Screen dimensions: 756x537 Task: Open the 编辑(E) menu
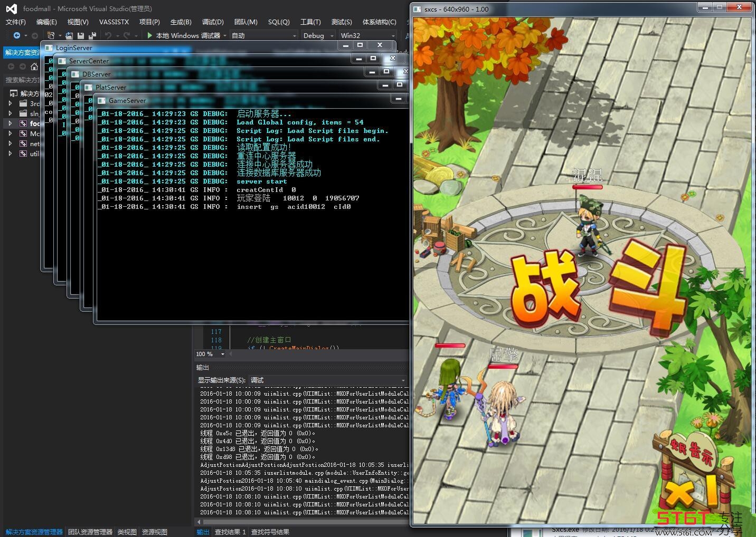coord(46,22)
